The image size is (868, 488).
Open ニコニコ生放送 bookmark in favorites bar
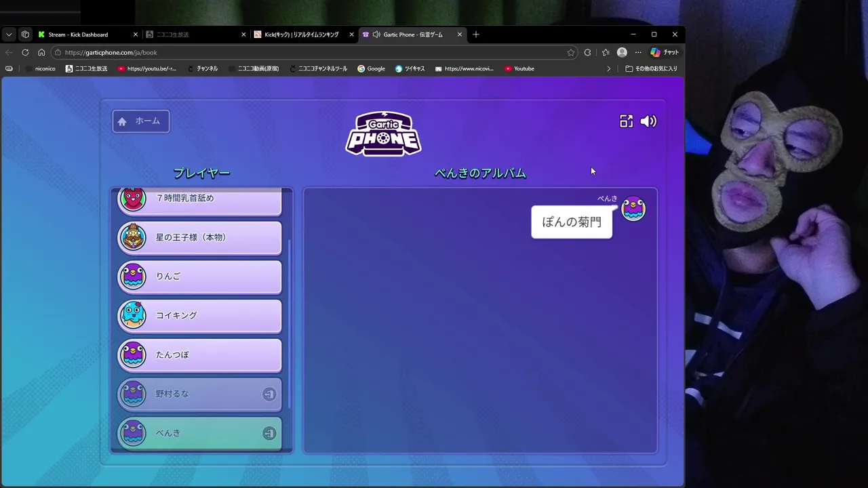coord(87,68)
